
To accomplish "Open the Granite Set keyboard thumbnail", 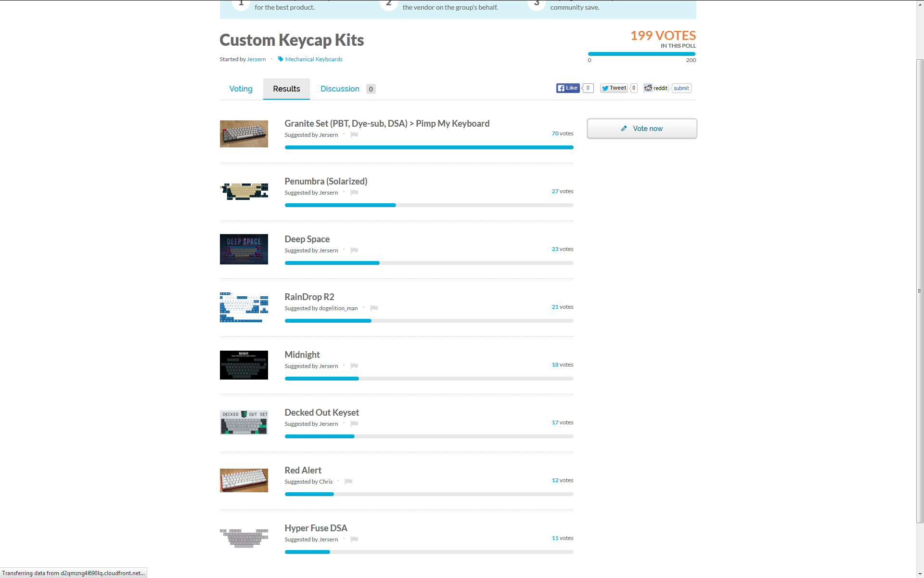I will [244, 134].
